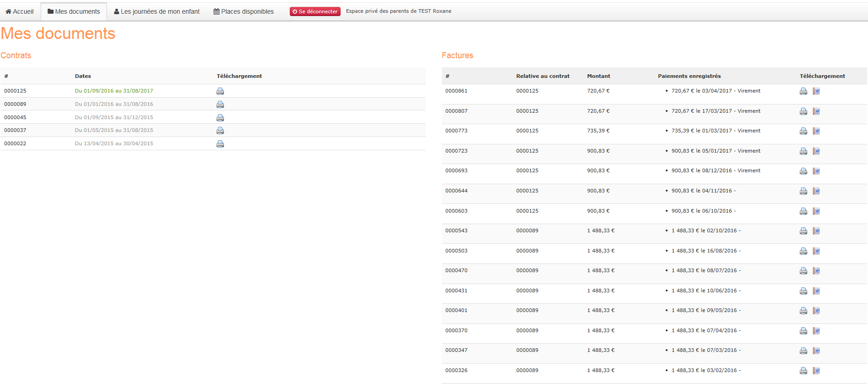
Task: Go to the Accueil tab
Action: [20, 11]
